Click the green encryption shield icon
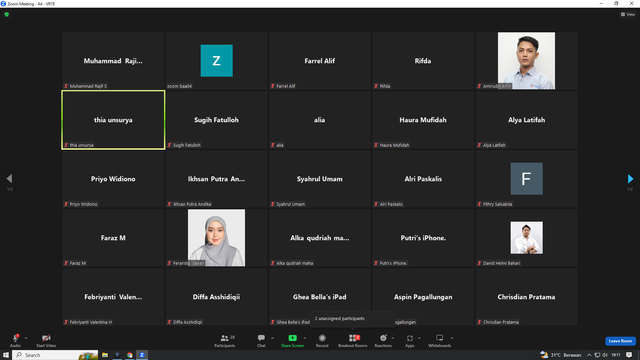Viewport: 640px width, 360px height. point(7,14)
